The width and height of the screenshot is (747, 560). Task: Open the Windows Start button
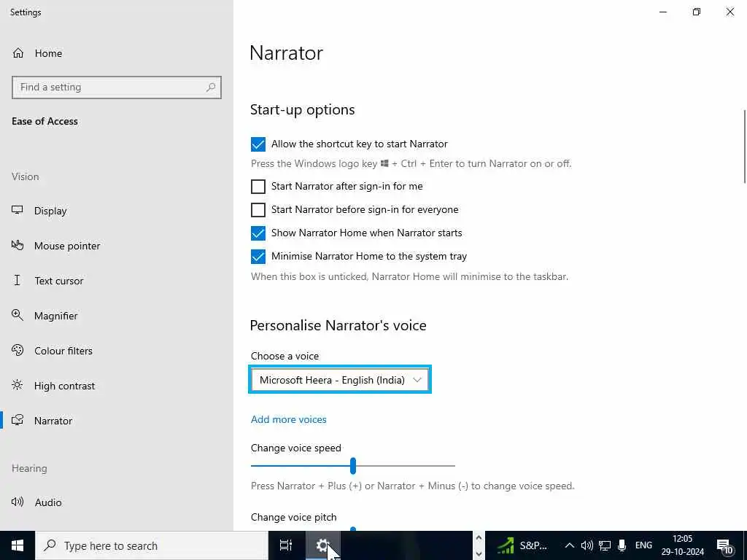pos(18,545)
